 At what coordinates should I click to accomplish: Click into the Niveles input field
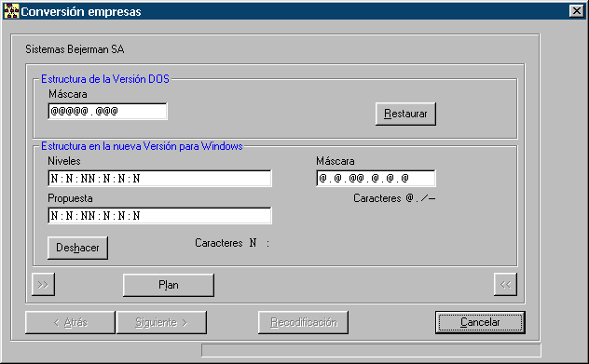(159, 178)
